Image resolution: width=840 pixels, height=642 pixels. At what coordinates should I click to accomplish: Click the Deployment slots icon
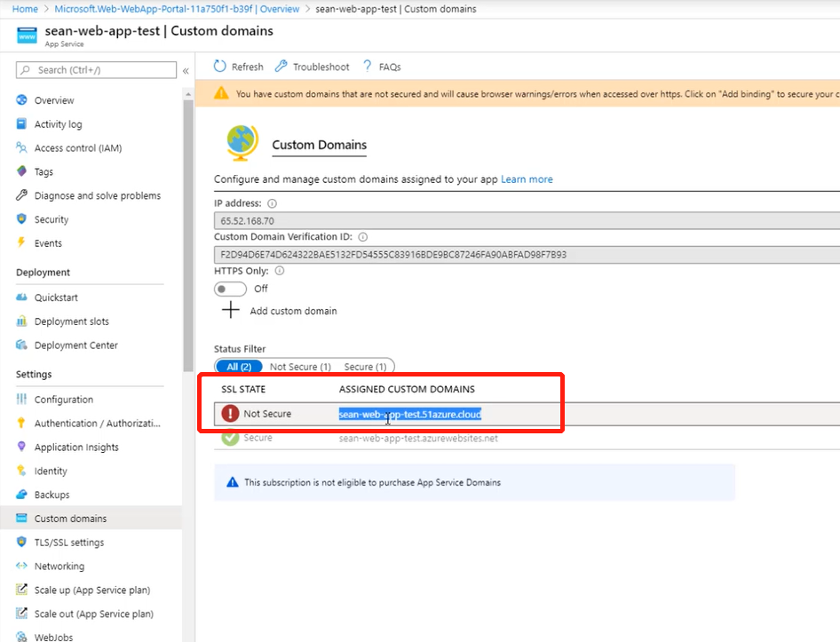pos(21,321)
